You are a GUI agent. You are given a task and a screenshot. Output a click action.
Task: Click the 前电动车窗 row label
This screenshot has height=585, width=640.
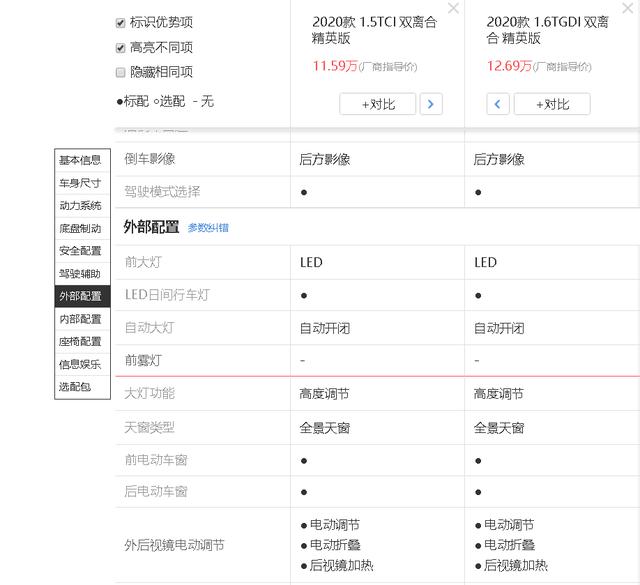pos(156,460)
